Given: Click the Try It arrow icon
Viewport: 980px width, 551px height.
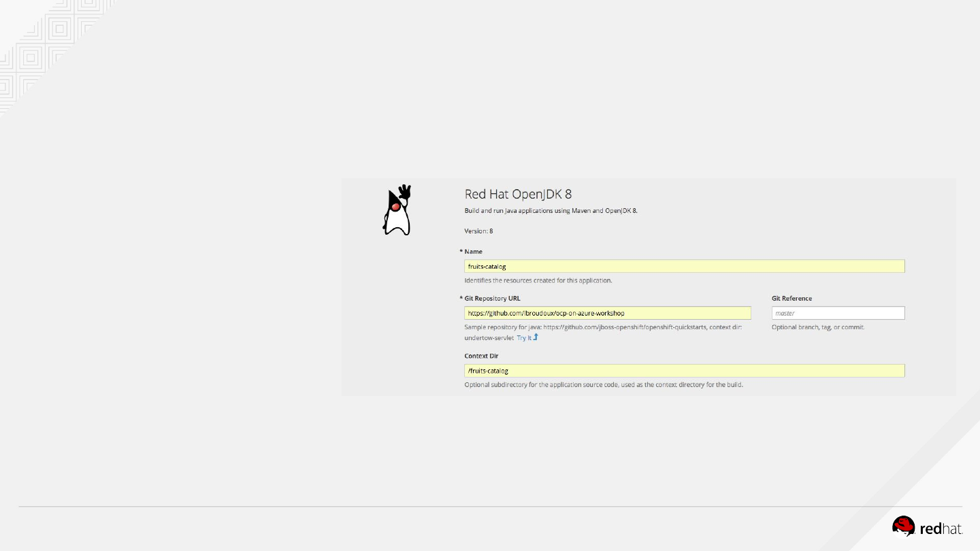Looking at the screenshot, I should coord(536,337).
